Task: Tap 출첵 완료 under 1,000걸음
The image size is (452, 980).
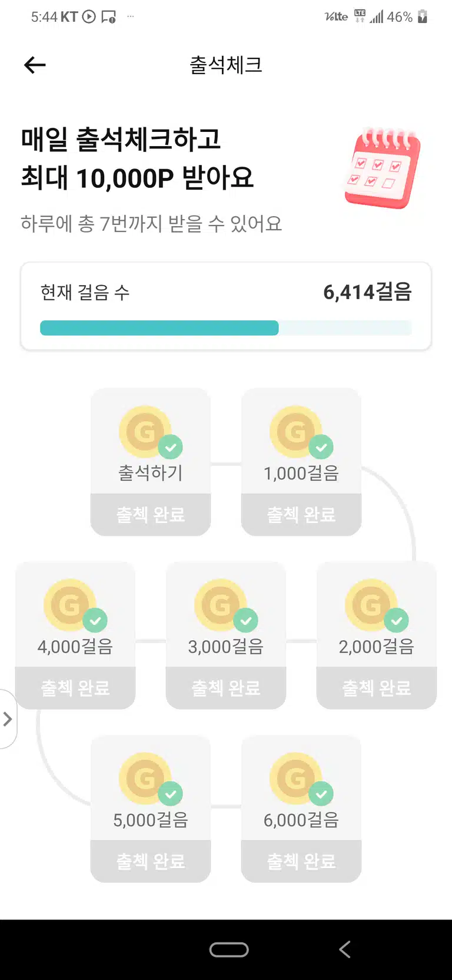Action: coord(301,515)
